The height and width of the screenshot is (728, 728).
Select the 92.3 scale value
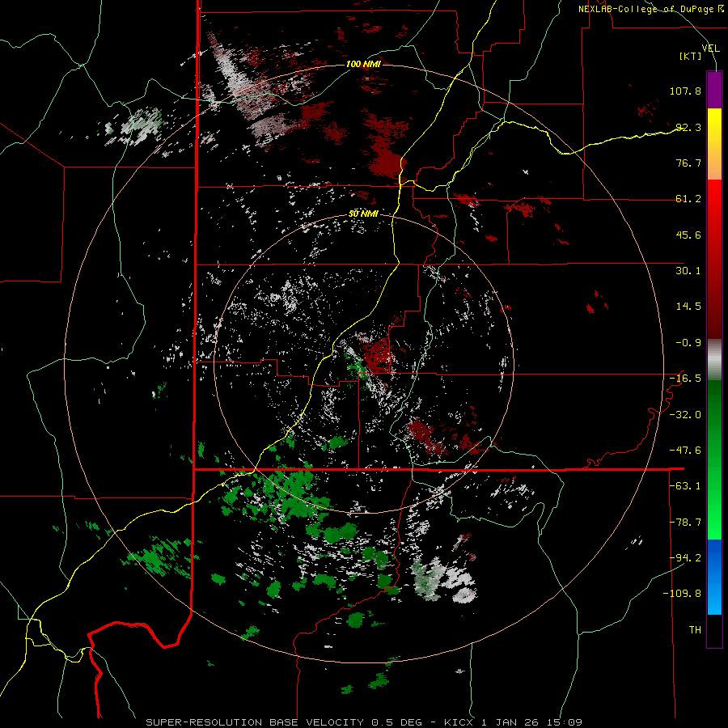pos(688,127)
